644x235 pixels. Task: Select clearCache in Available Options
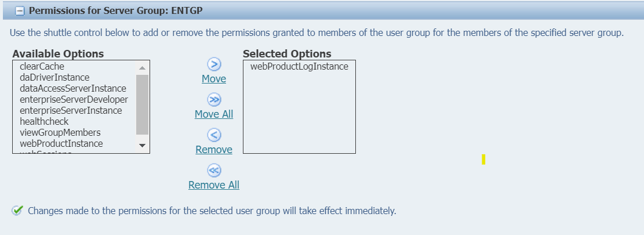pos(42,67)
